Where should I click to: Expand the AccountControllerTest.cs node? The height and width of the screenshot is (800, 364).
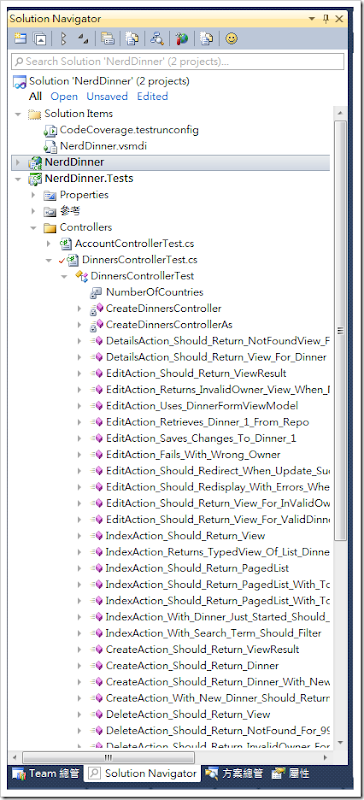coord(48,244)
